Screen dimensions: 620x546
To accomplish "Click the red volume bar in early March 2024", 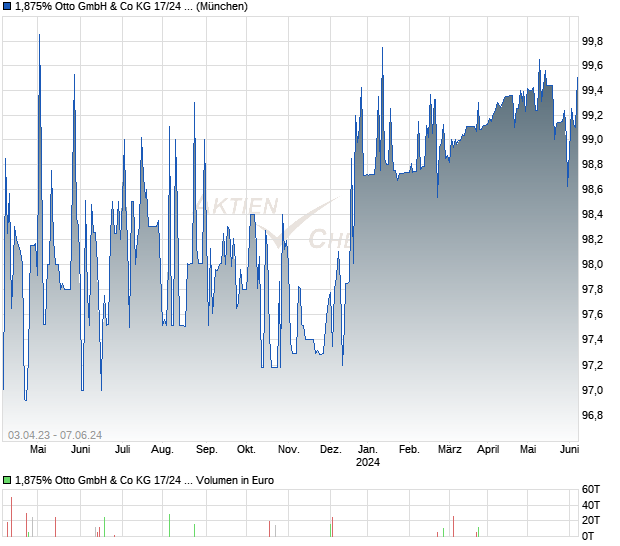I will pos(454,526).
